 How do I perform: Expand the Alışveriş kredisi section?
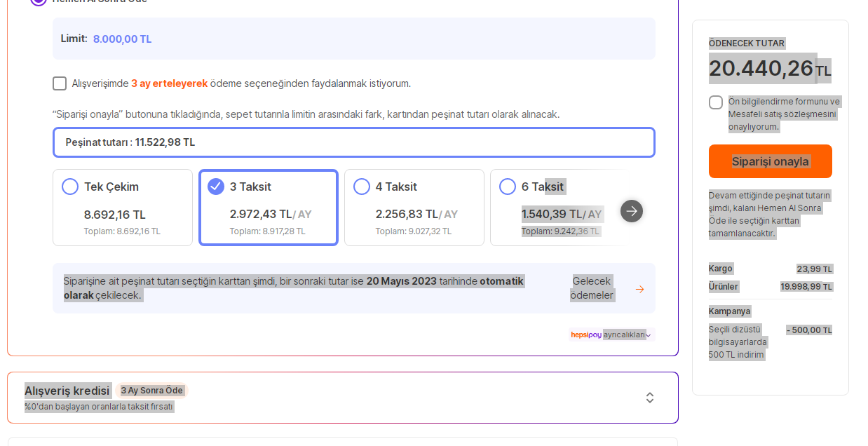pos(650,398)
